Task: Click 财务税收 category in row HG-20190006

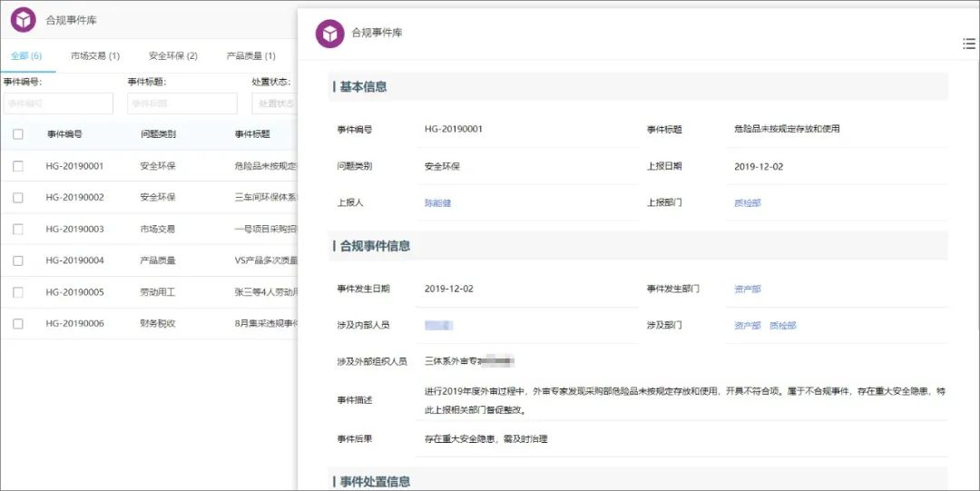Action: (158, 323)
